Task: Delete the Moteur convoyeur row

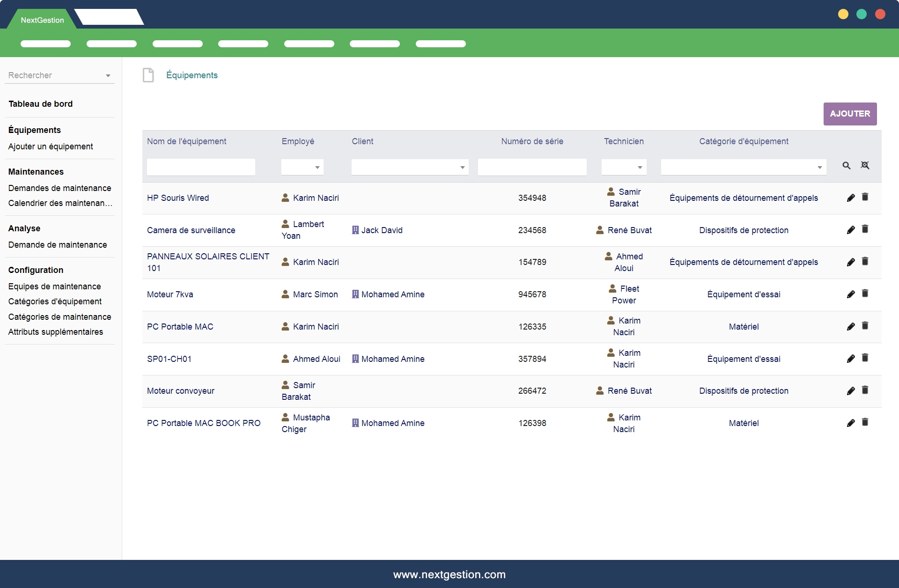Action: [865, 390]
